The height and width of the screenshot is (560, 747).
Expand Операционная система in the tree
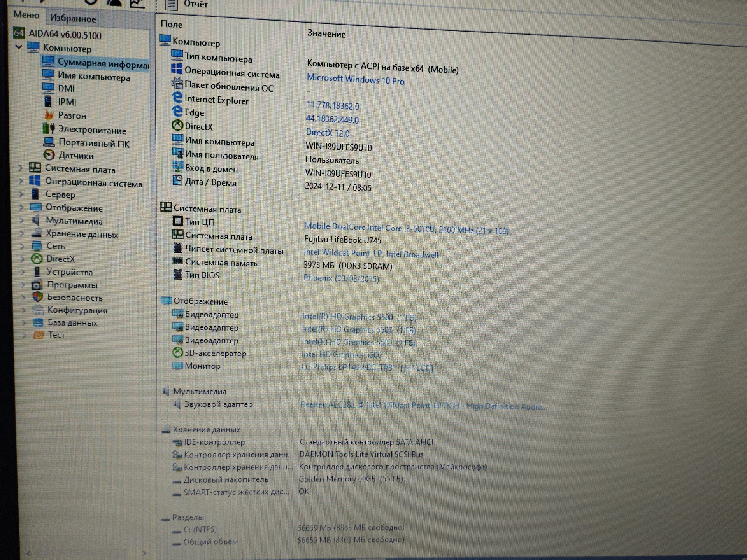coord(21,181)
